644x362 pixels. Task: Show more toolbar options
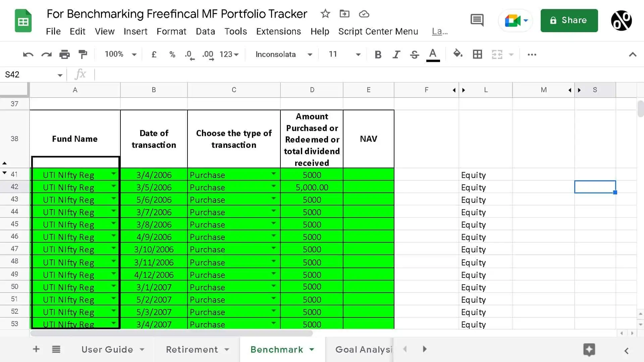[532, 54]
